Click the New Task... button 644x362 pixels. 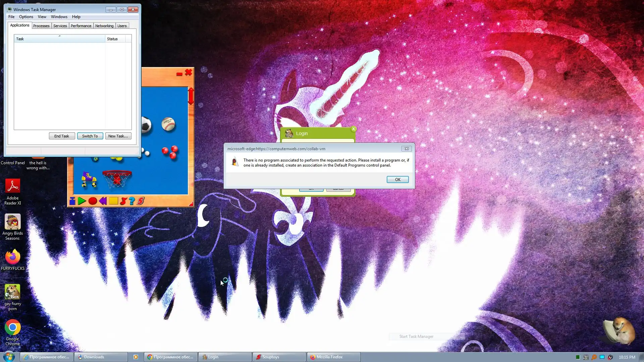pyautogui.click(x=118, y=136)
